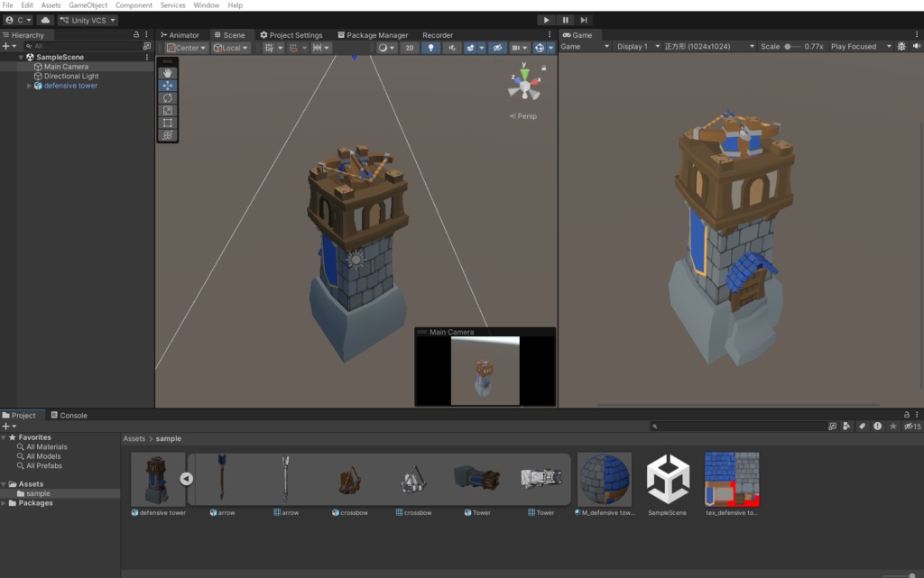The width and height of the screenshot is (924, 578).
Task: Collapse SampleScene in Hierarchy
Action: [22, 57]
